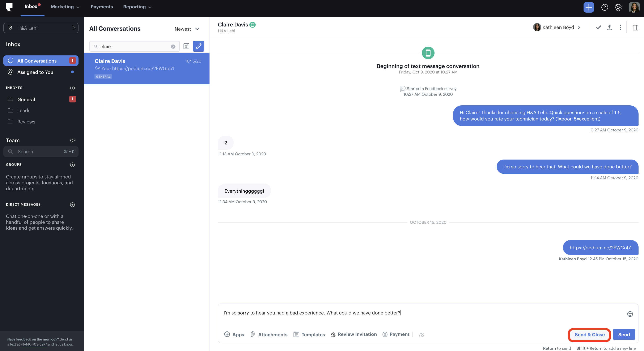Click the export conversation upload icon
Viewport: 644px width, 351px height.
coord(609,28)
